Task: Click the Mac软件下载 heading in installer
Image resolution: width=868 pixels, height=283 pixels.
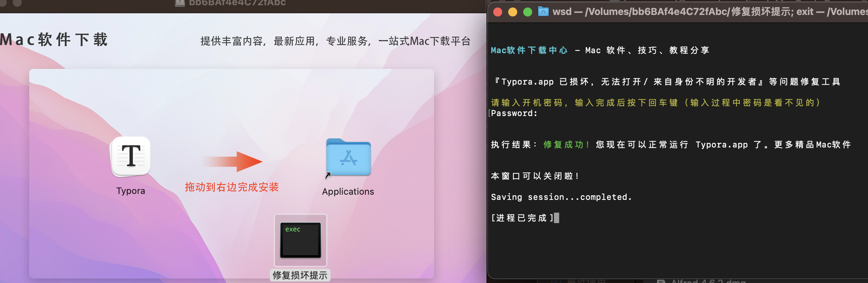Action: [x=54, y=40]
